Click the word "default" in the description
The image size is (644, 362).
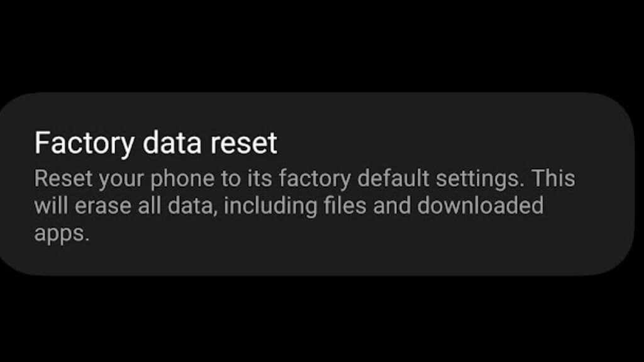tap(393, 178)
